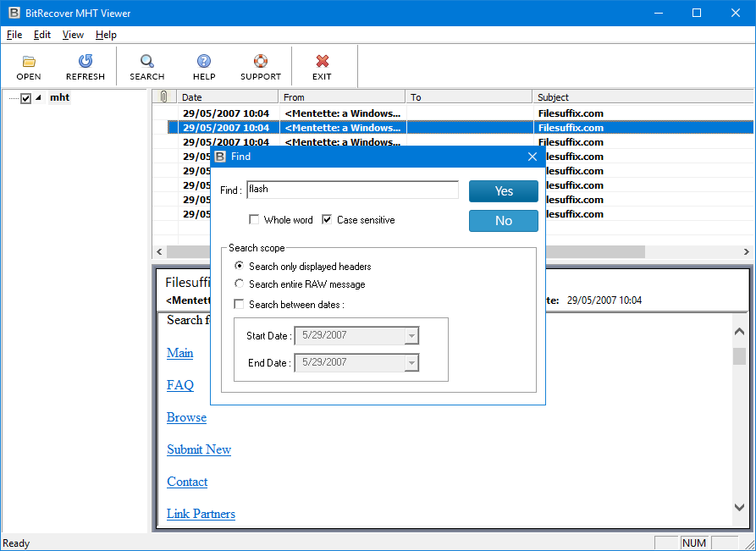Click the OPEN folder toolbar icon
The width and height of the screenshot is (756, 551).
click(x=29, y=61)
